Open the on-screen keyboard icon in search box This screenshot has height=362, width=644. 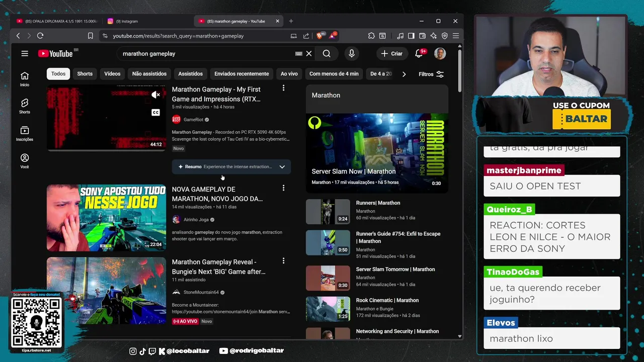(x=299, y=53)
